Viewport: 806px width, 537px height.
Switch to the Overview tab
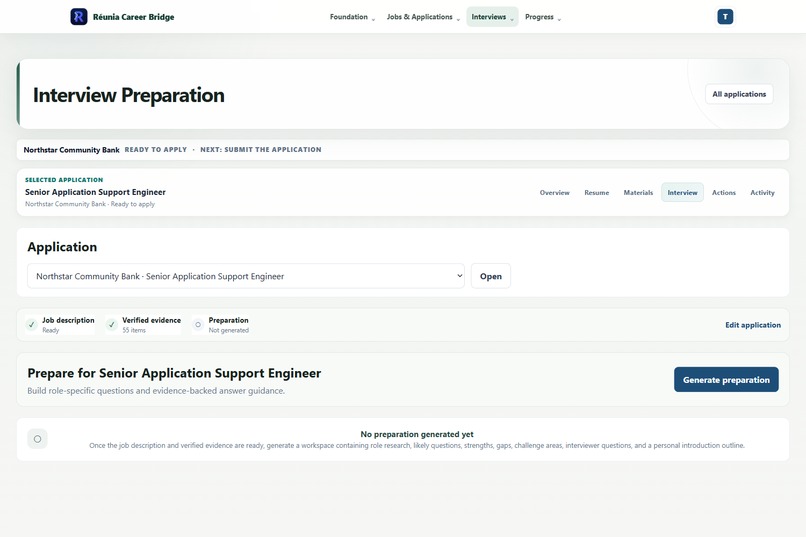click(x=555, y=193)
